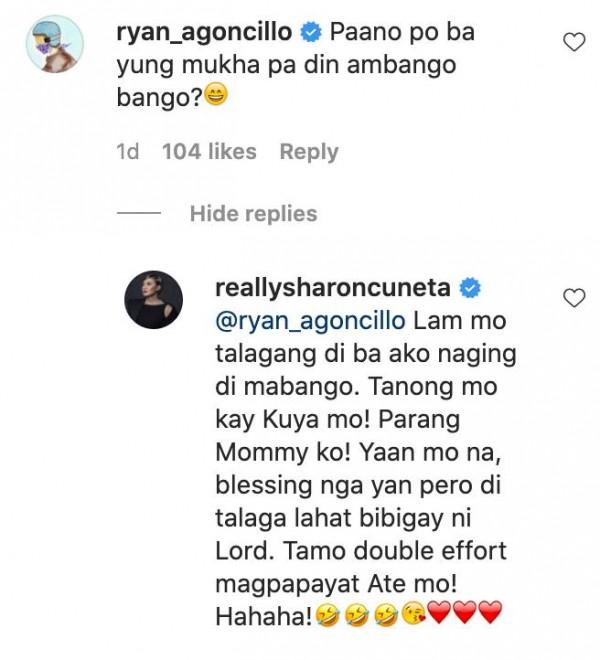Collapse thread with Hide replies
Screen dimensions: 600x660
[x=253, y=213]
